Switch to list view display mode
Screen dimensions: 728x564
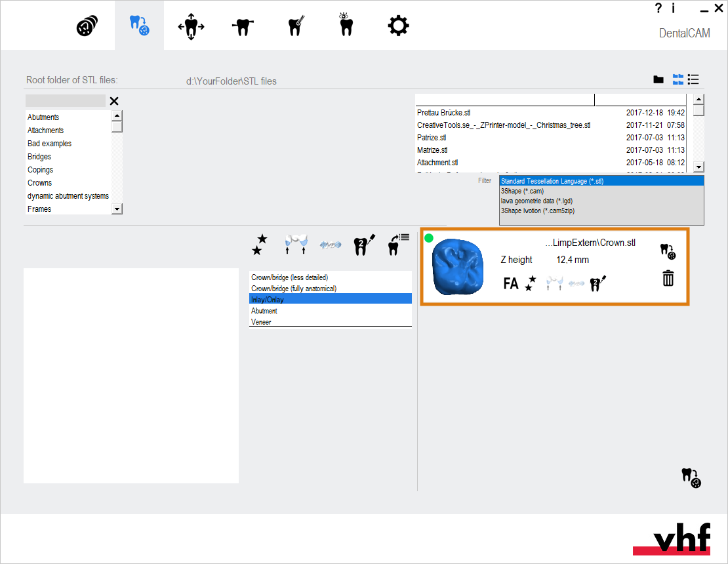point(693,80)
